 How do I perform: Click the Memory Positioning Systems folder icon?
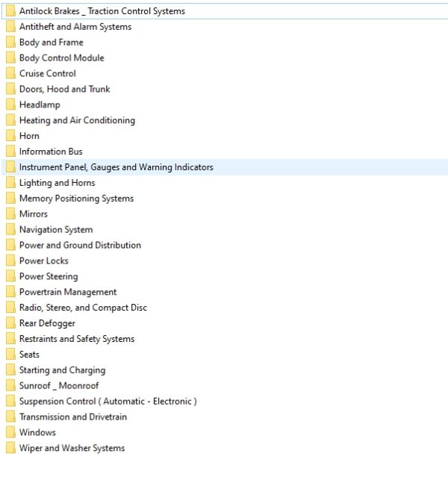[10, 199]
